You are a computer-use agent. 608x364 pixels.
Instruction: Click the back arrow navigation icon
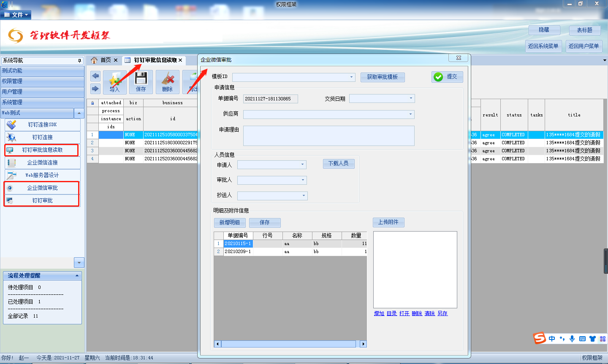coord(95,76)
